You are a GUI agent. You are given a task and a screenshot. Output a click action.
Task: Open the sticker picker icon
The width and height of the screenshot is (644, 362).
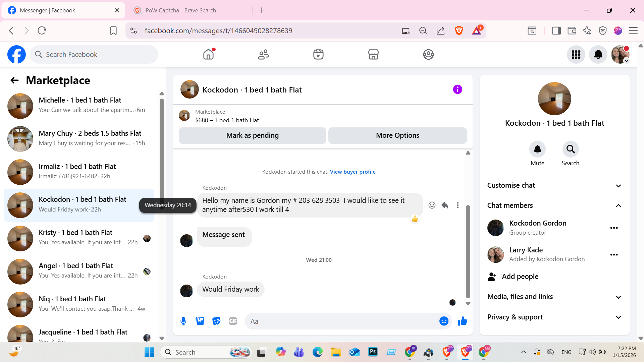pyautogui.click(x=216, y=321)
